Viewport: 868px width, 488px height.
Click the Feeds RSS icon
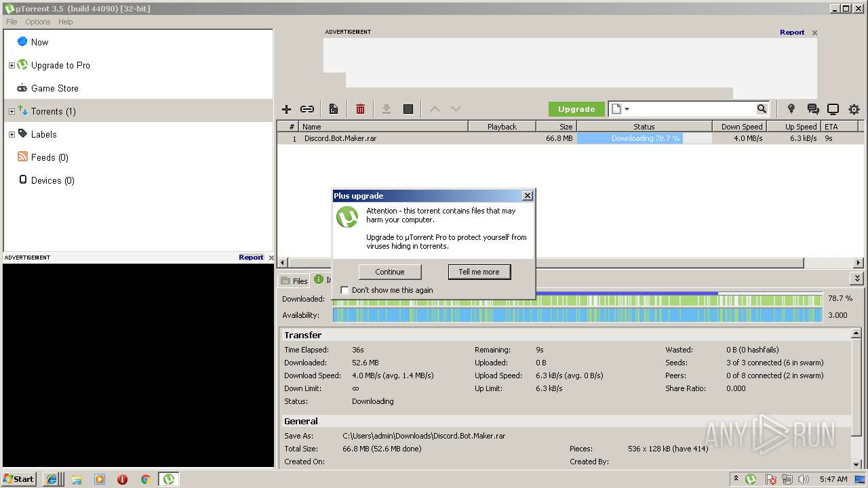(22, 157)
